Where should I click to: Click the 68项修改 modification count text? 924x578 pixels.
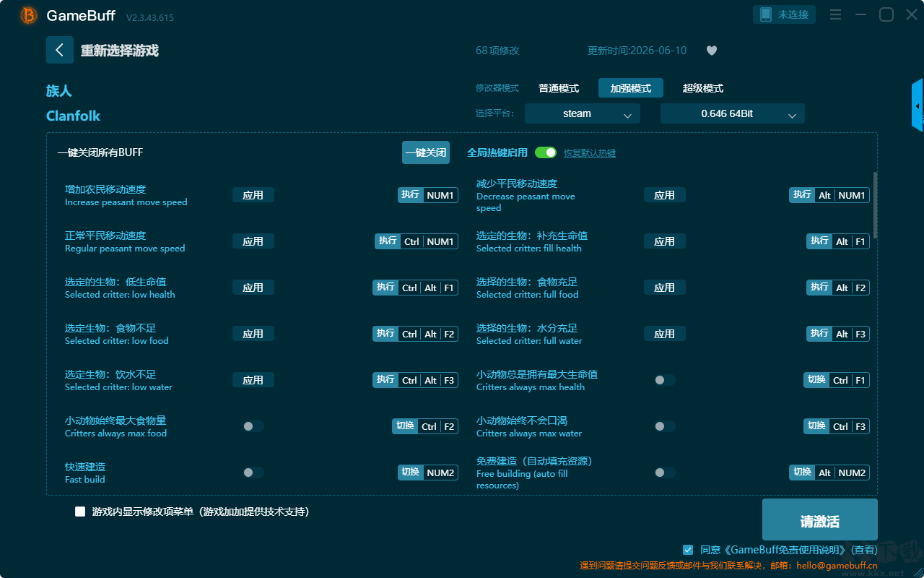click(497, 51)
